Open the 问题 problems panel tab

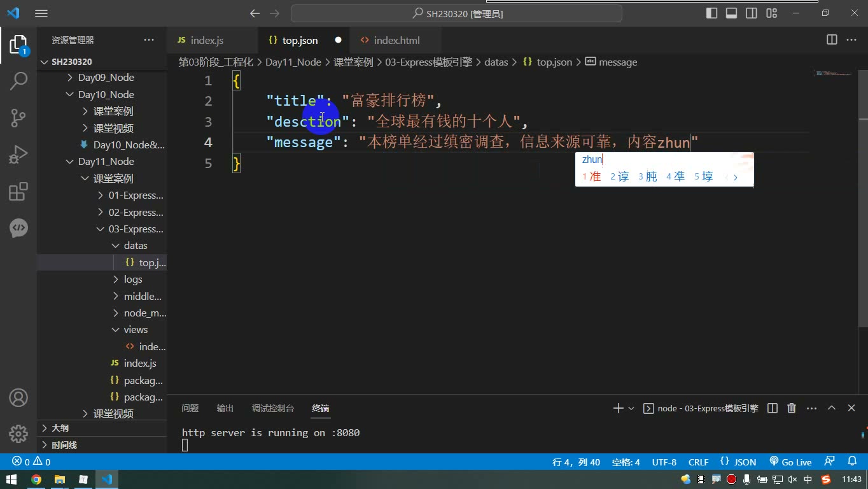190,408
